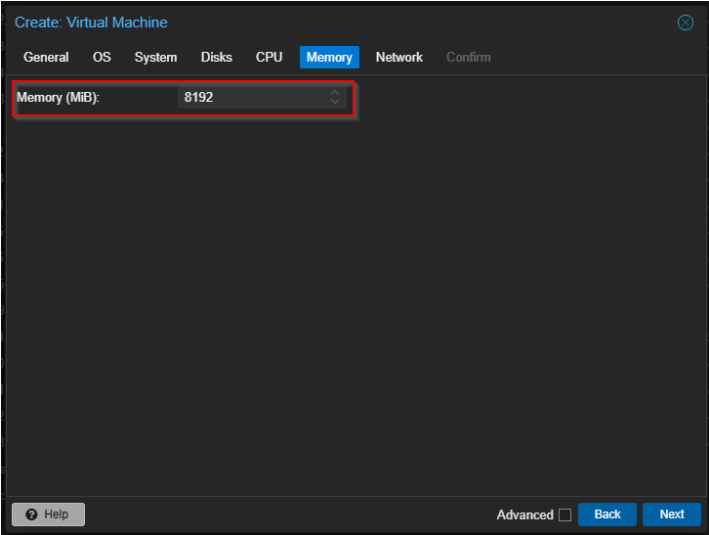The height and width of the screenshot is (535, 709).
Task: Click the active Memory tab
Action: [x=329, y=57]
